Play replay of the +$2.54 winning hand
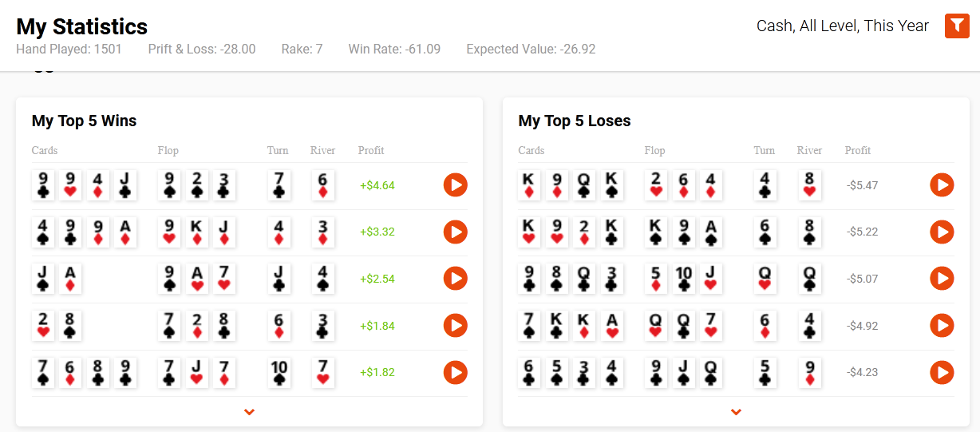Viewport: 980px width, 432px height. point(456,279)
